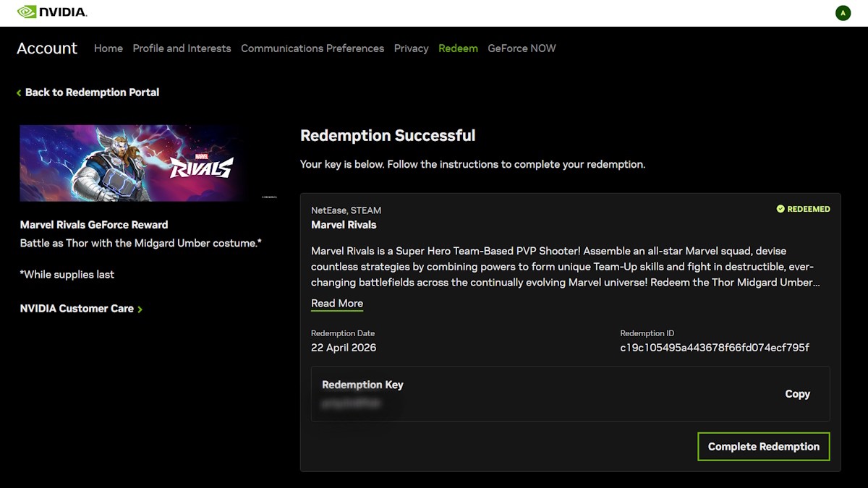The width and height of the screenshot is (868, 488).
Task: Click the back chevron beside Redemption Portal
Action: point(19,93)
